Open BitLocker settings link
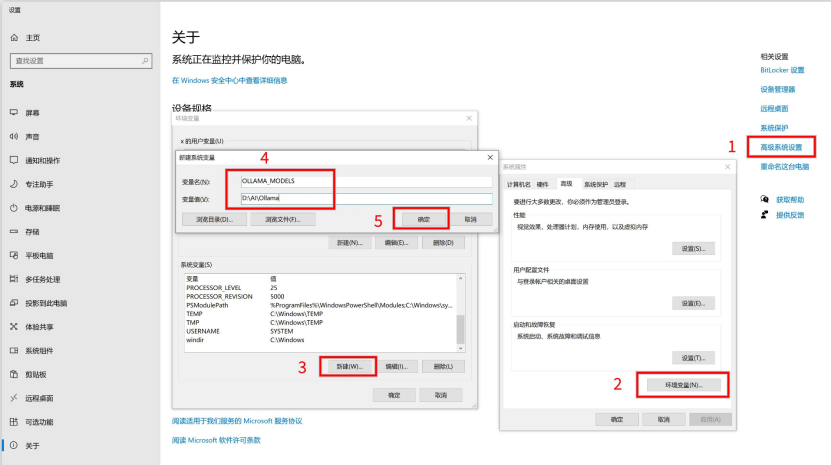 click(x=782, y=70)
